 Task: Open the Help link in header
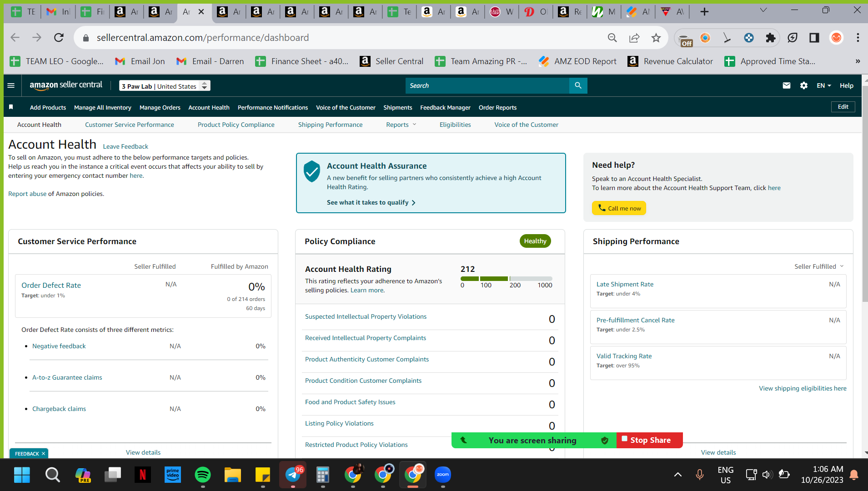pos(846,85)
